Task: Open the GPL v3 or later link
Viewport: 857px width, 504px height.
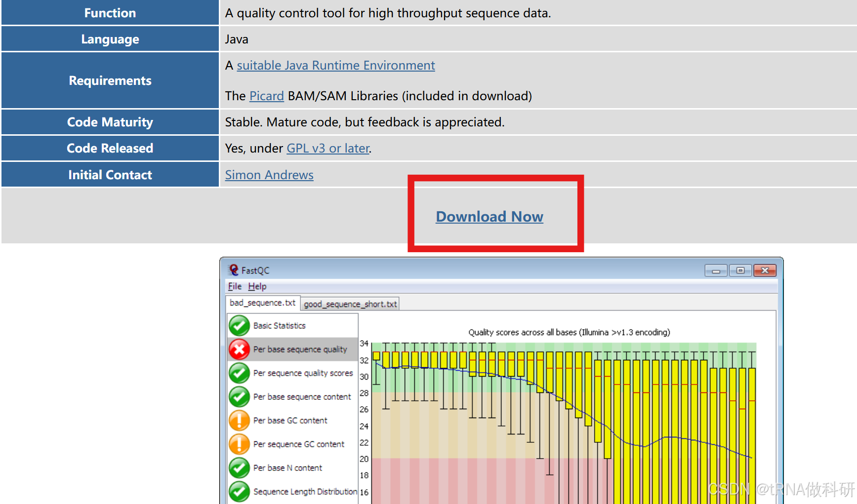Action: coord(328,148)
